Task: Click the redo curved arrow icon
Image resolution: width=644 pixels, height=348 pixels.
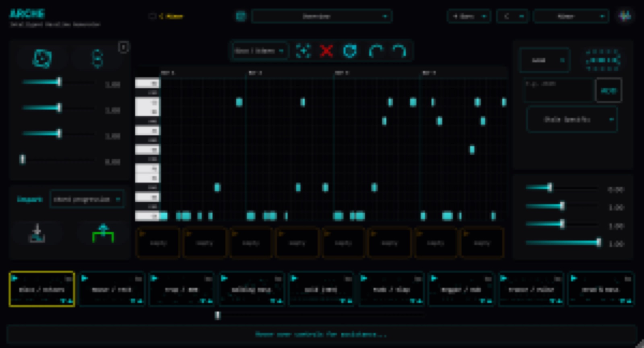Action: [x=399, y=51]
